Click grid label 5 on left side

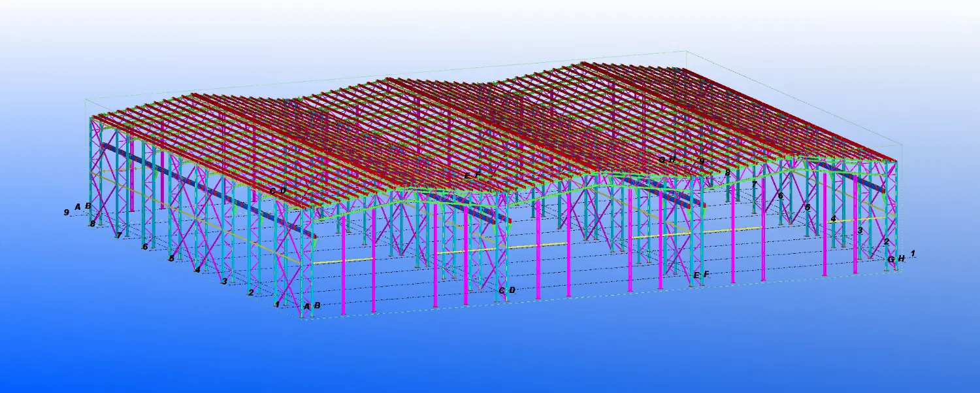[x=172, y=258]
